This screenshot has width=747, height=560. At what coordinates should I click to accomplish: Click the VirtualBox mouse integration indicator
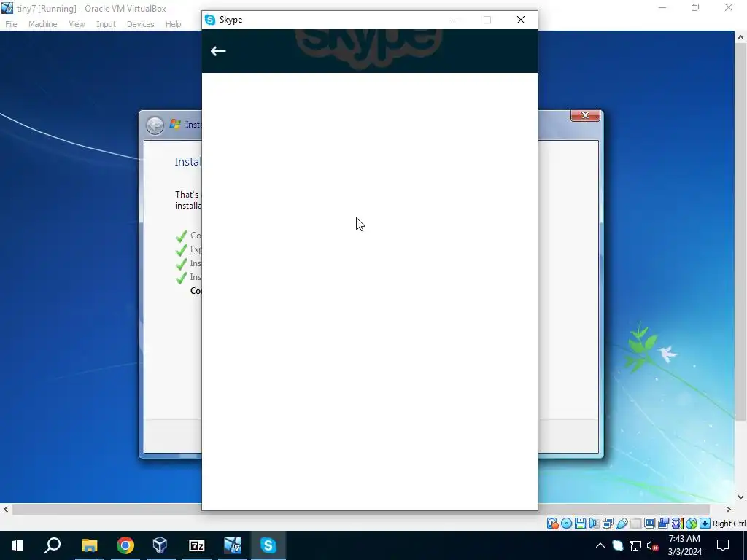coord(692,524)
